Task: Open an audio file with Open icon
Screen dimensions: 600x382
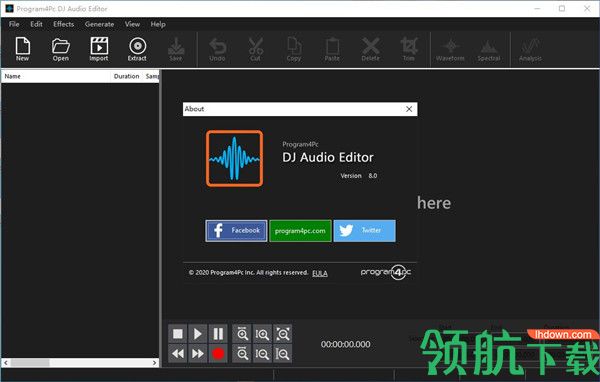Action: click(61, 49)
